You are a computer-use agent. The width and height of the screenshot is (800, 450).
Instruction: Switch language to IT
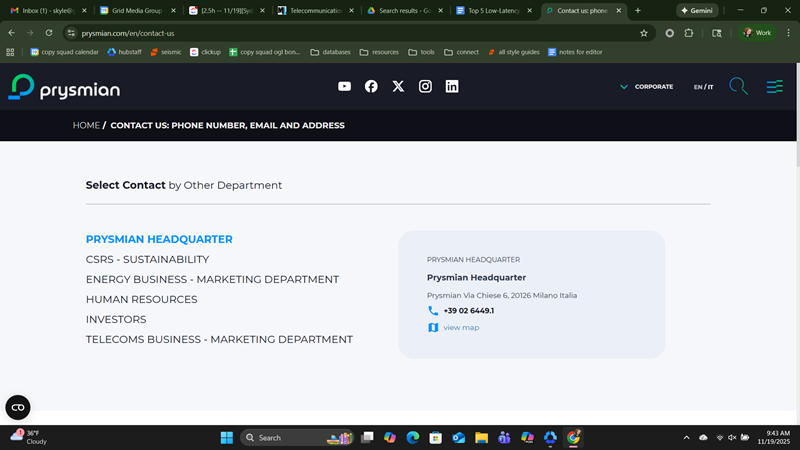pyautogui.click(x=710, y=87)
